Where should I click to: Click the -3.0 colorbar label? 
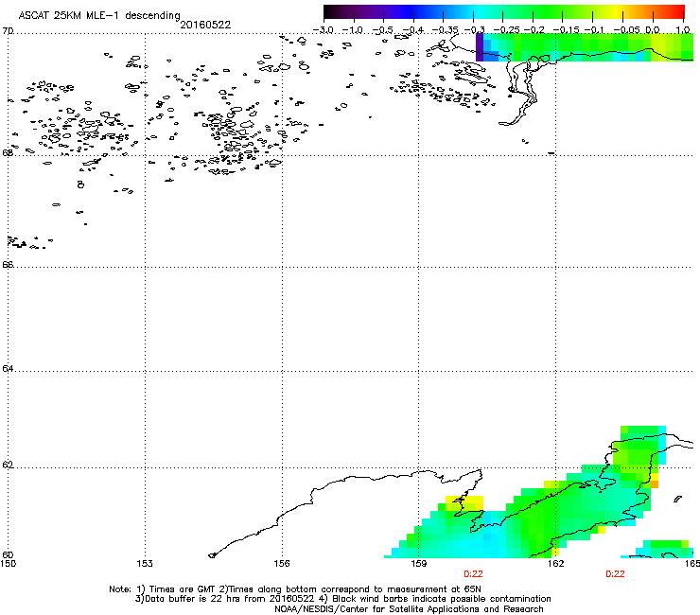click(x=324, y=30)
